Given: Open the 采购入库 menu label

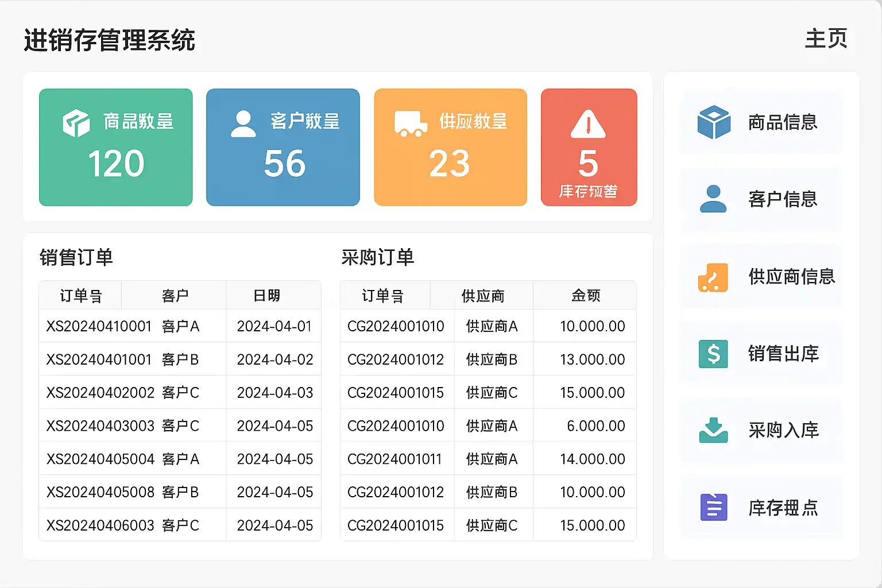Looking at the screenshot, I should pos(783,430).
